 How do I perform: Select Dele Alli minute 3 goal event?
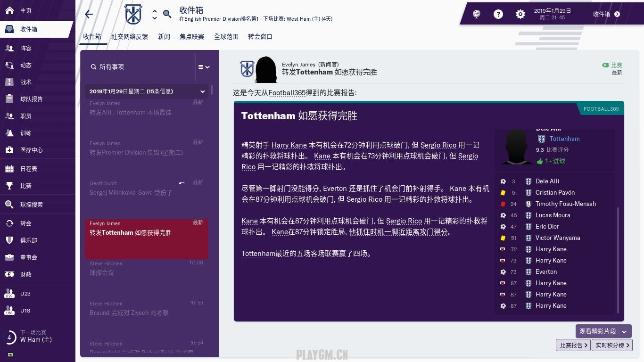coord(555,181)
